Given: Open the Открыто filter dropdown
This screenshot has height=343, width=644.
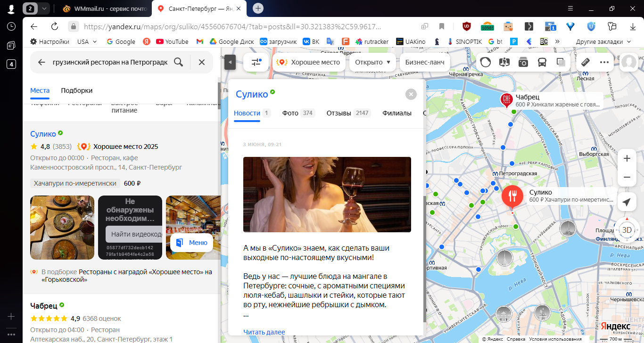Looking at the screenshot, I should [372, 62].
